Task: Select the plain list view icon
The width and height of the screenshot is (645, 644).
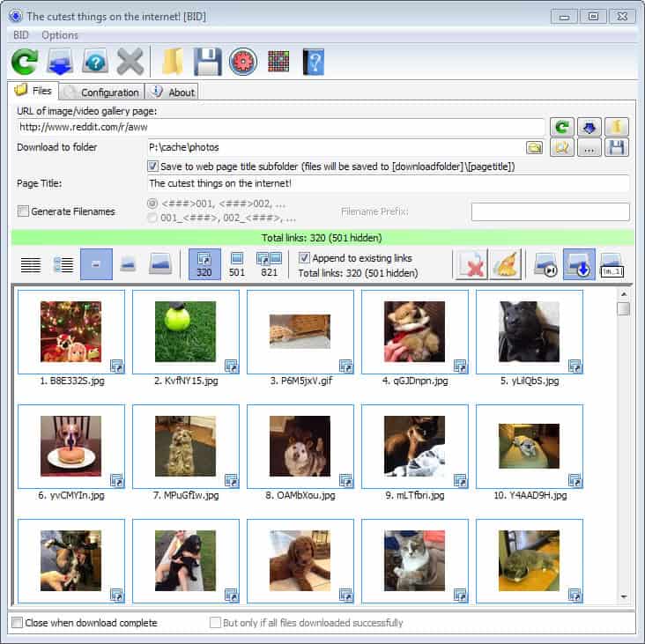Action: [31, 264]
